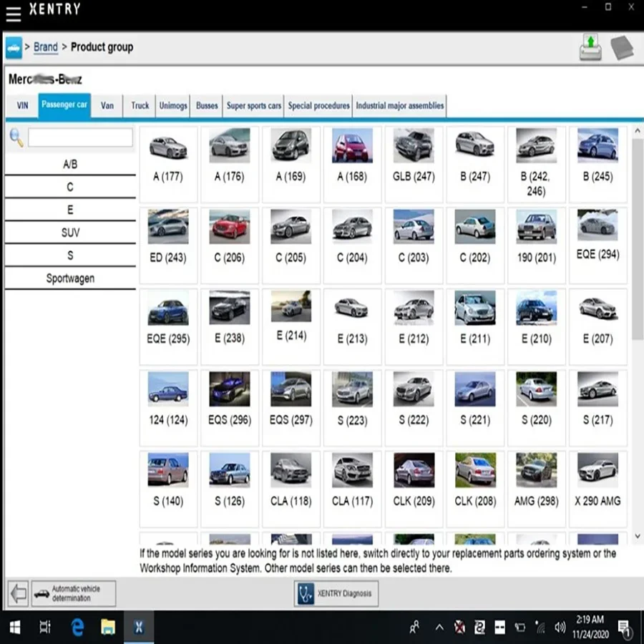This screenshot has width=644, height=644.
Task: Open Task View in taskbar
Action: pos(45,627)
